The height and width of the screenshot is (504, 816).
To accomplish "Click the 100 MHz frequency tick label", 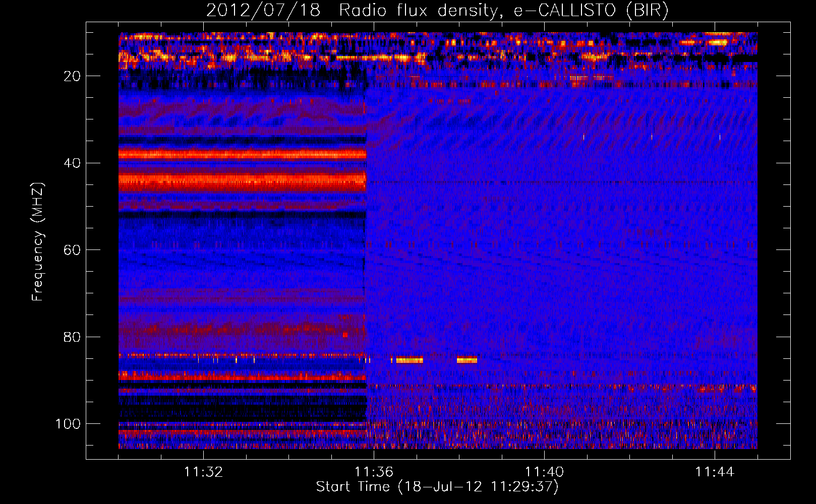I will point(68,424).
